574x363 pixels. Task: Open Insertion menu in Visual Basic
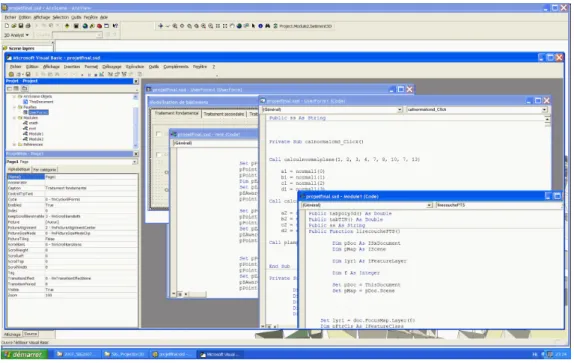pyautogui.click(x=72, y=67)
